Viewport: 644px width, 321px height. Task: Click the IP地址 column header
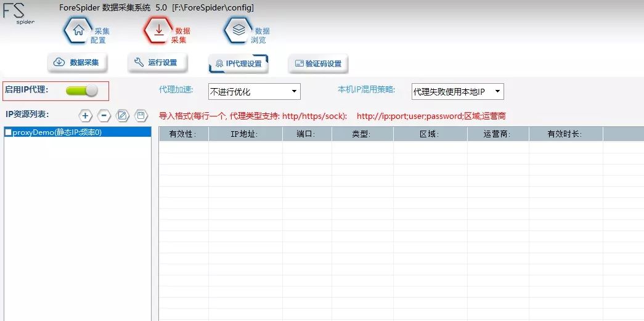(x=245, y=134)
